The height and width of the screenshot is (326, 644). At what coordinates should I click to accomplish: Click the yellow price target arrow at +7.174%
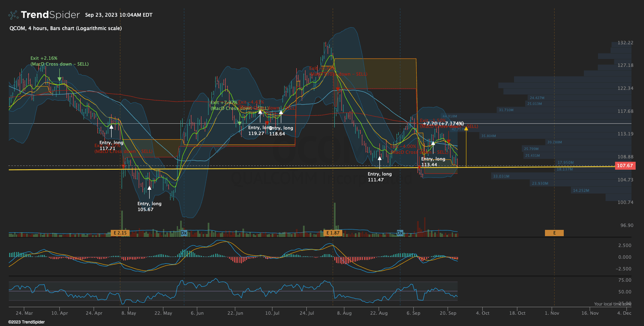(466, 128)
